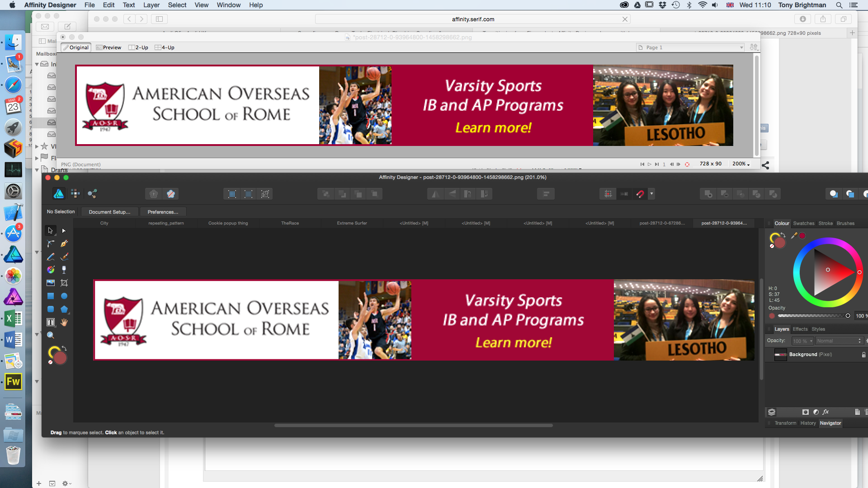This screenshot has width=868, height=488.
Task: Click the Mask Layer icon in Layers
Action: click(805, 412)
